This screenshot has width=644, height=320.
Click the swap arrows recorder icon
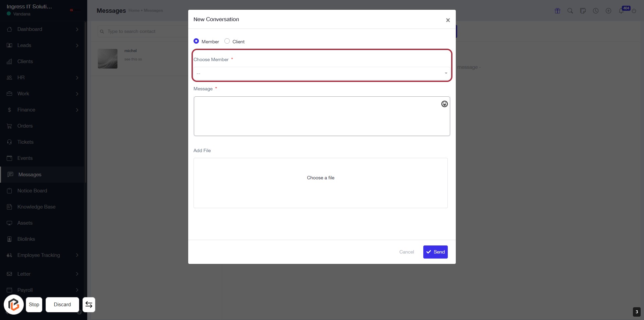coord(89,305)
